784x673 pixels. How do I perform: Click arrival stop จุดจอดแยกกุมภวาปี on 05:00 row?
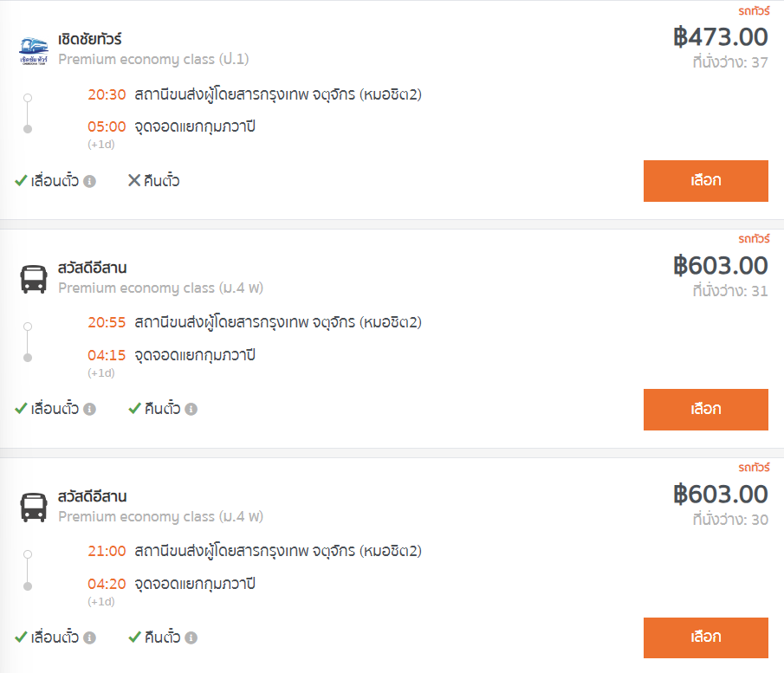tap(195, 127)
